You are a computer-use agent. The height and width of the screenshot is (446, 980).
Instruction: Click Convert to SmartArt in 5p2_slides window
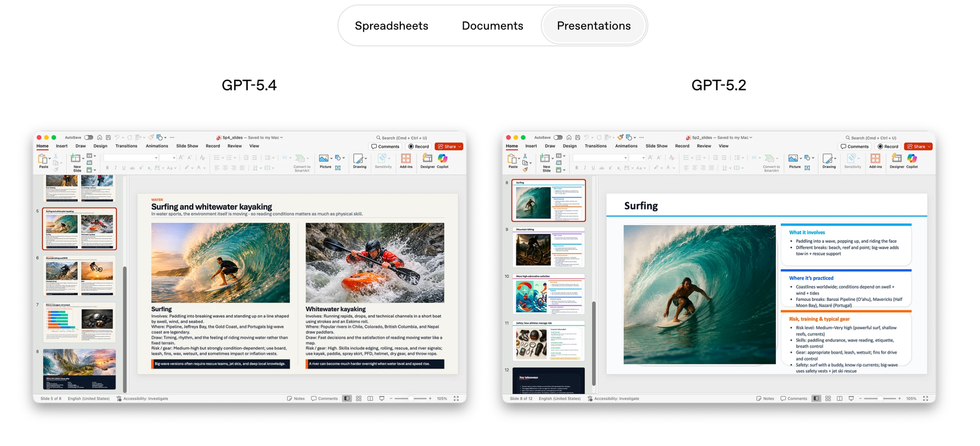click(771, 160)
